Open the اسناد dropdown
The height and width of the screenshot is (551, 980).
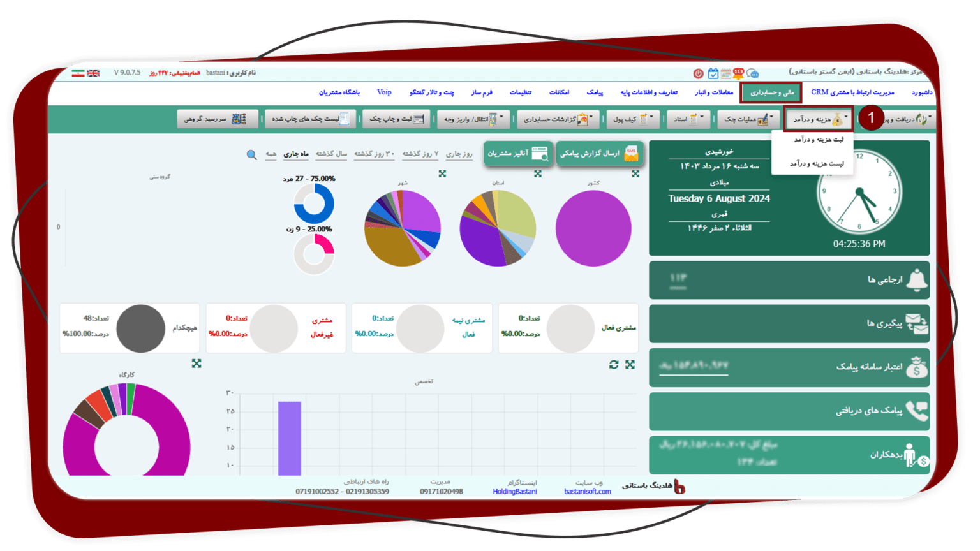click(688, 119)
